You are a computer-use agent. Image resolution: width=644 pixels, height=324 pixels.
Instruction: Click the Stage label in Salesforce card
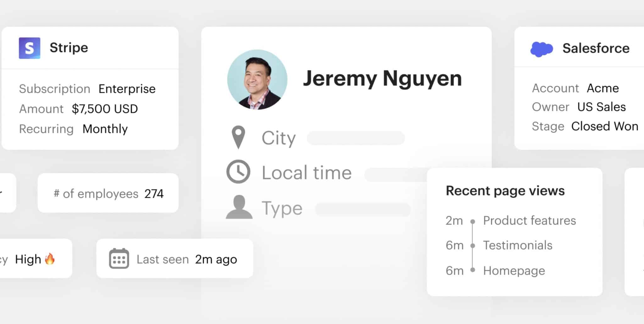click(548, 127)
